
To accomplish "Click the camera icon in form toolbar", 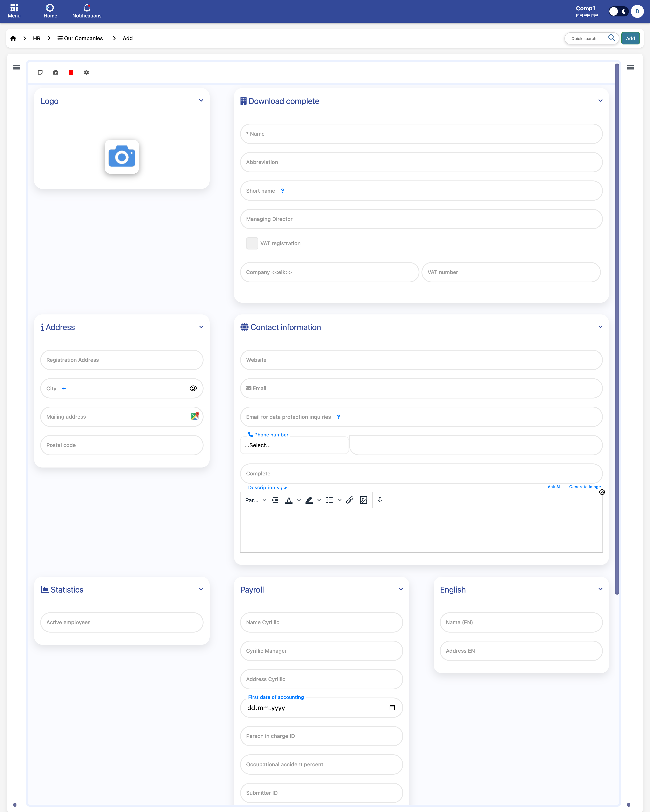I will (56, 72).
